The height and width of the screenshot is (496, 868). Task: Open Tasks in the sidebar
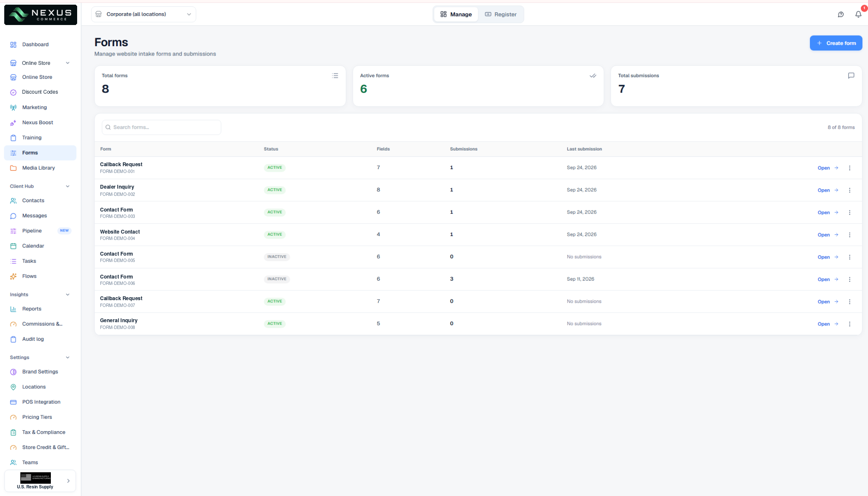(40, 261)
